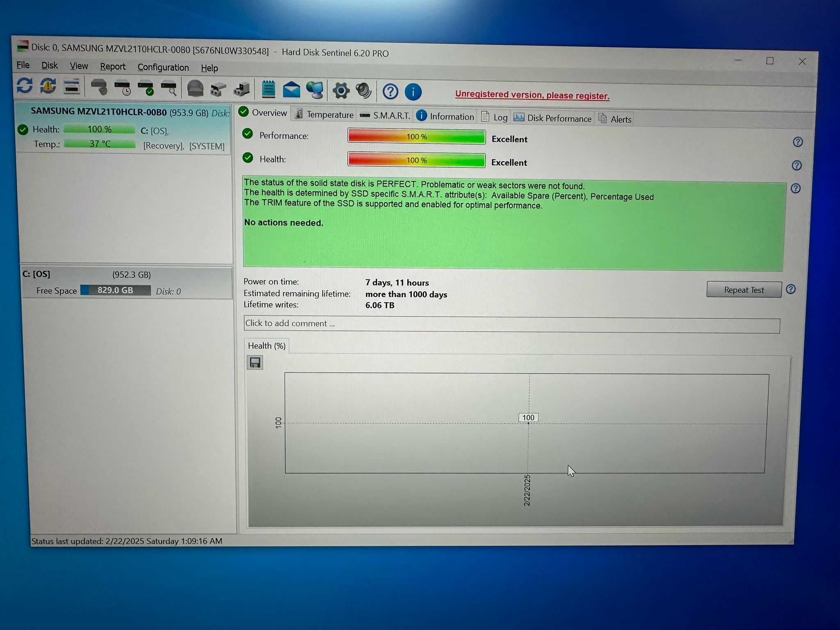Click the disk with clock toolbar icon
Image resolution: width=840 pixels, height=630 pixels.
click(x=122, y=88)
